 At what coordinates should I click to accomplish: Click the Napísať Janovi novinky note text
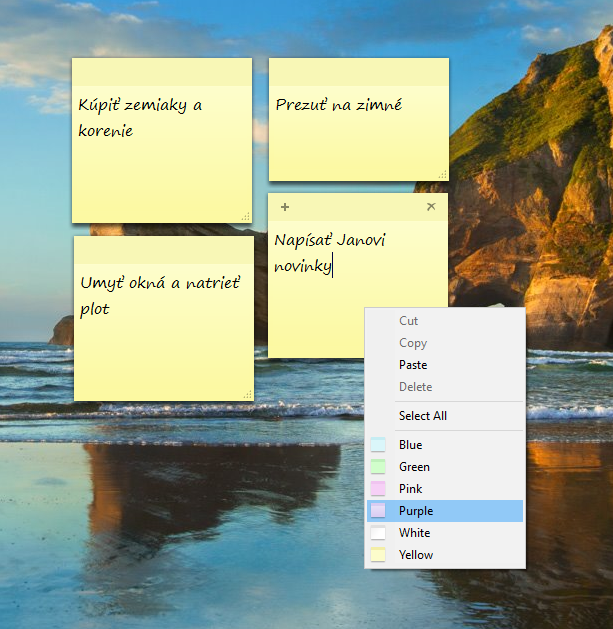[330, 253]
